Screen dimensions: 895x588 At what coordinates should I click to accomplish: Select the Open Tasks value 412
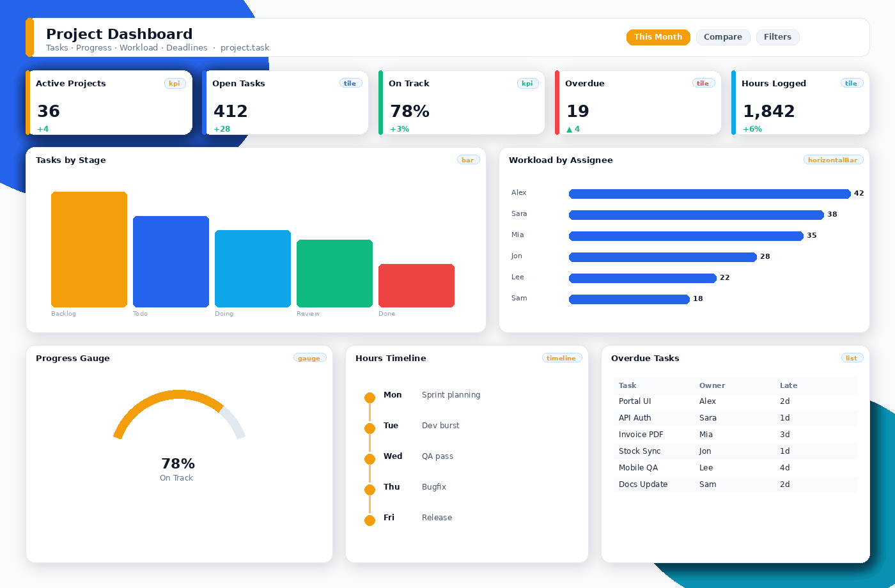click(x=231, y=111)
